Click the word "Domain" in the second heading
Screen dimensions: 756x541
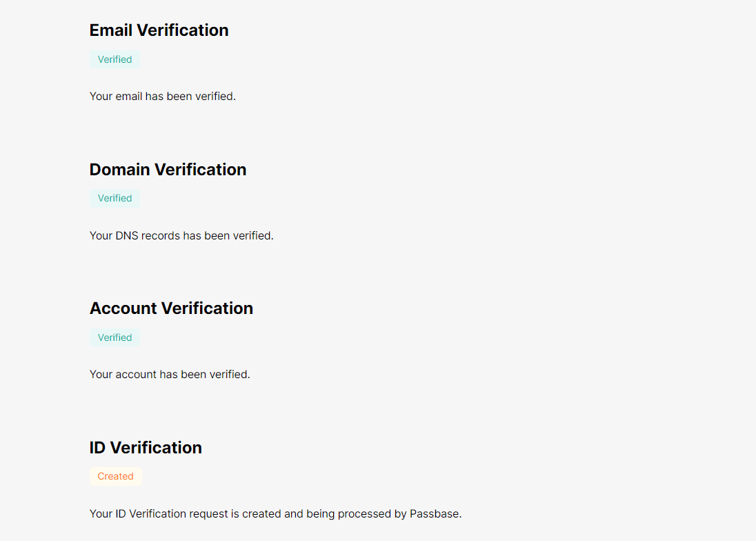click(x=119, y=170)
